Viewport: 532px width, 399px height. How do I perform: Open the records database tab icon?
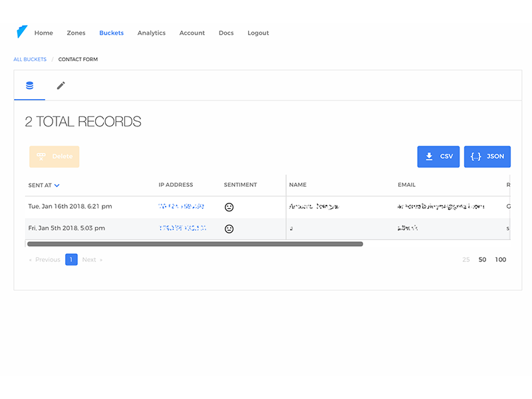(29, 86)
